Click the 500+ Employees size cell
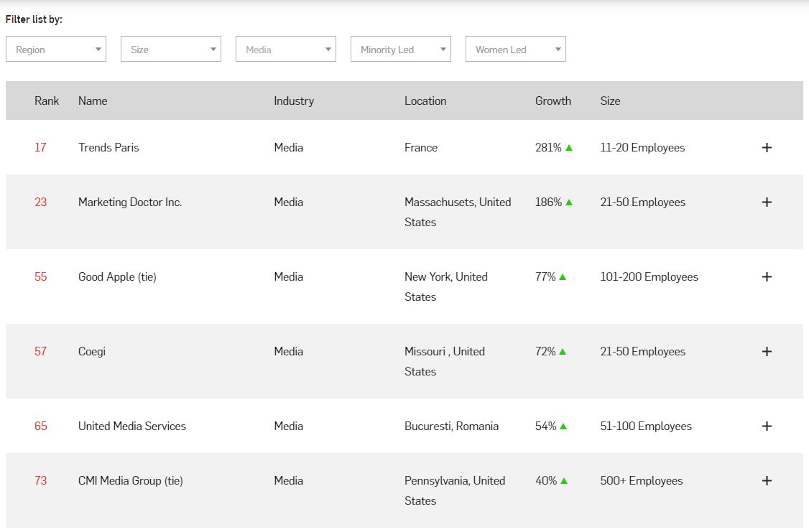Image resolution: width=809 pixels, height=532 pixels. (x=642, y=480)
